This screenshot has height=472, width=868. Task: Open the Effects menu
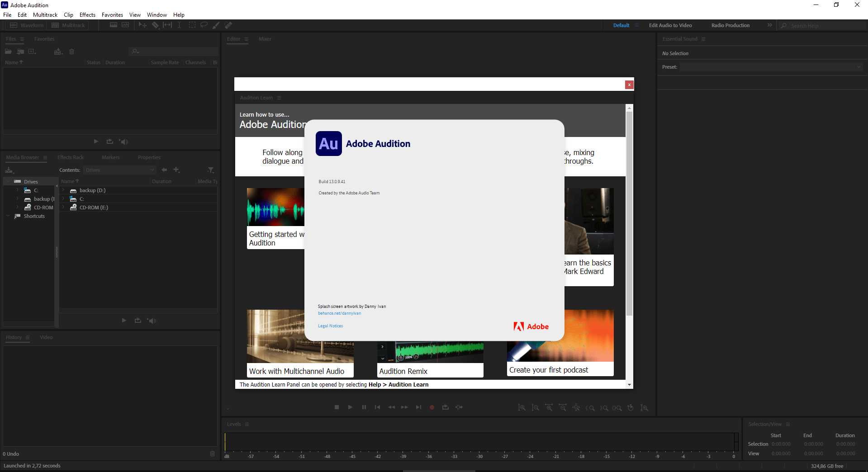pyautogui.click(x=87, y=15)
